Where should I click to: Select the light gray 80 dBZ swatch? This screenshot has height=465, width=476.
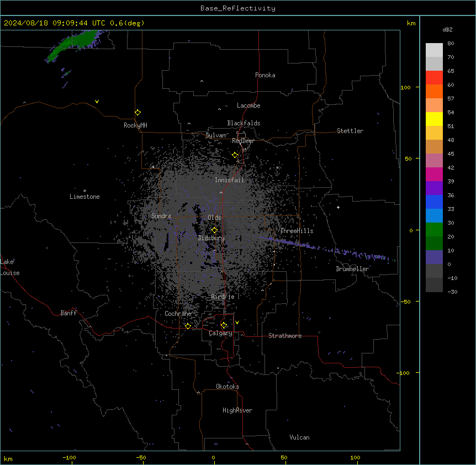click(434, 50)
